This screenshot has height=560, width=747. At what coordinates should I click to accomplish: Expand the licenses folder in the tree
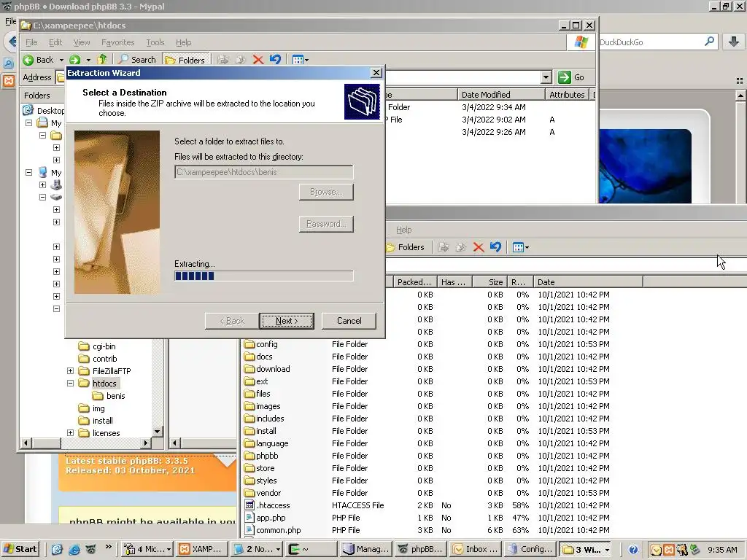[71, 433]
